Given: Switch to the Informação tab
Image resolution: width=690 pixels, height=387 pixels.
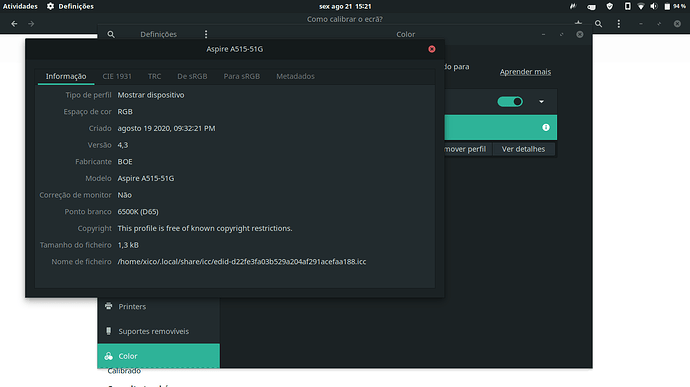Looking at the screenshot, I should point(66,76).
